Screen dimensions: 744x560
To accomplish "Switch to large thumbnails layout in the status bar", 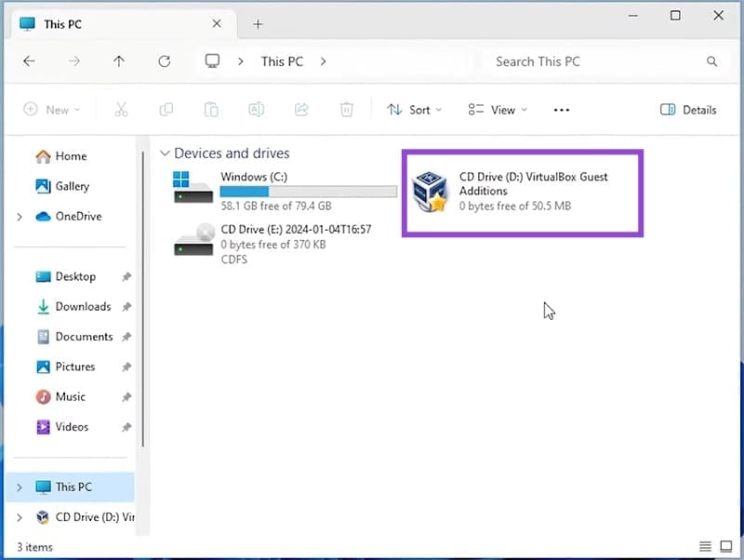I will coord(725,547).
